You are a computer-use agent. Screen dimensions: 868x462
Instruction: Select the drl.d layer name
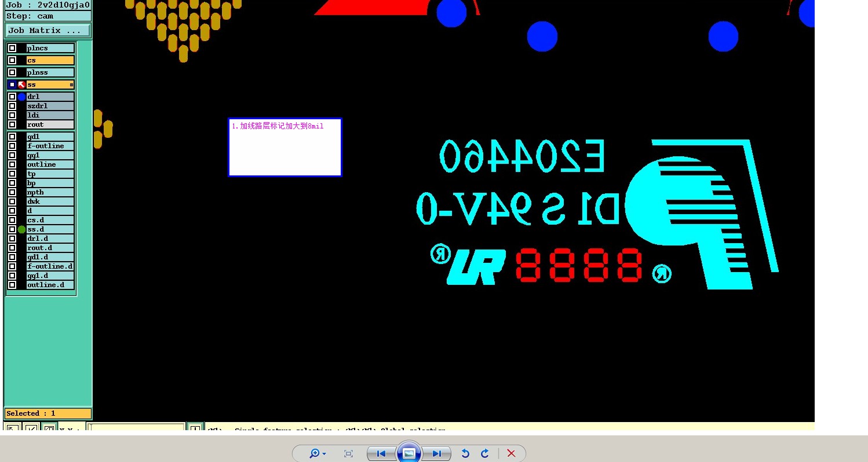click(50, 239)
